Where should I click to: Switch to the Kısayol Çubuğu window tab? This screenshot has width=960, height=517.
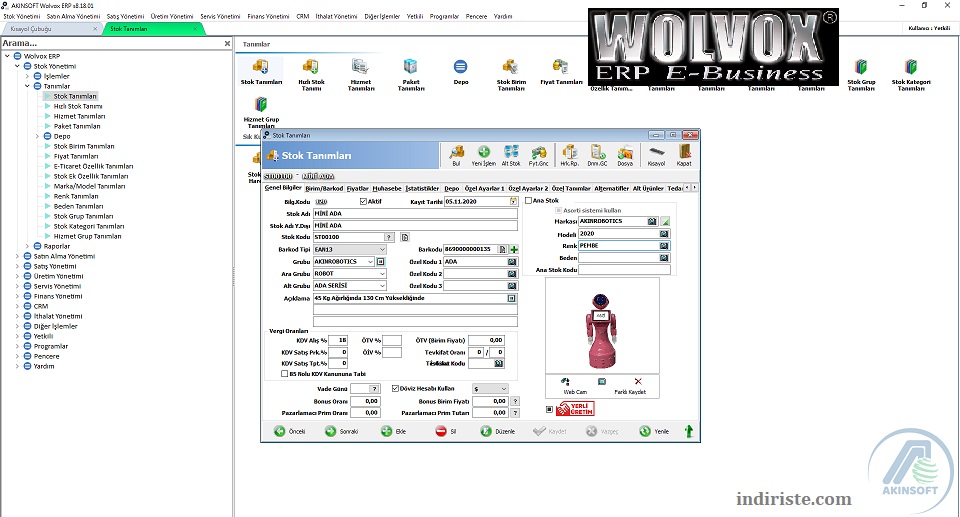(x=51, y=29)
